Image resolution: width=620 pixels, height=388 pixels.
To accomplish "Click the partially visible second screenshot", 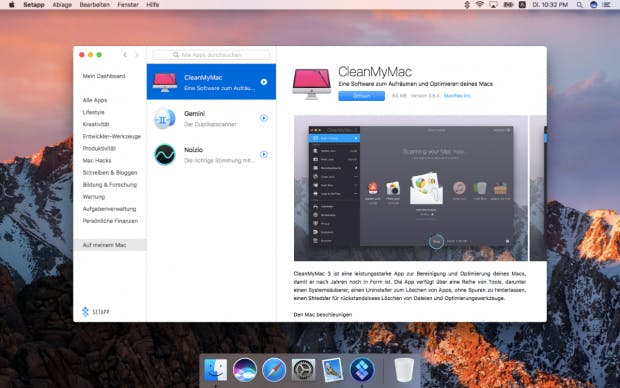I will (x=538, y=188).
